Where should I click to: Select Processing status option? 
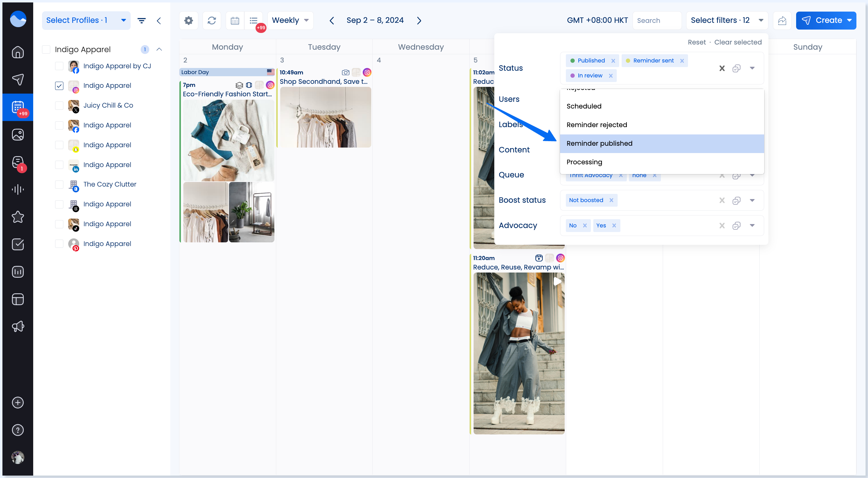(x=662, y=162)
